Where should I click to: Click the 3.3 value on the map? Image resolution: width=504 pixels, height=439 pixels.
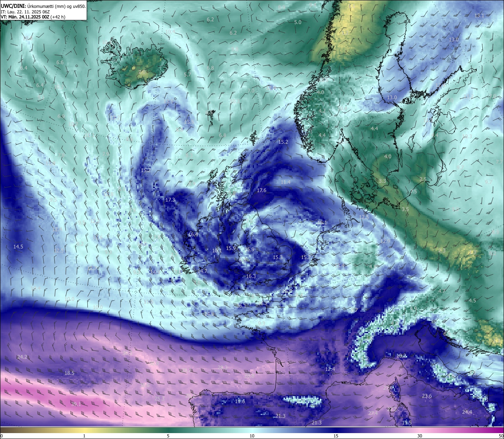(382, 181)
